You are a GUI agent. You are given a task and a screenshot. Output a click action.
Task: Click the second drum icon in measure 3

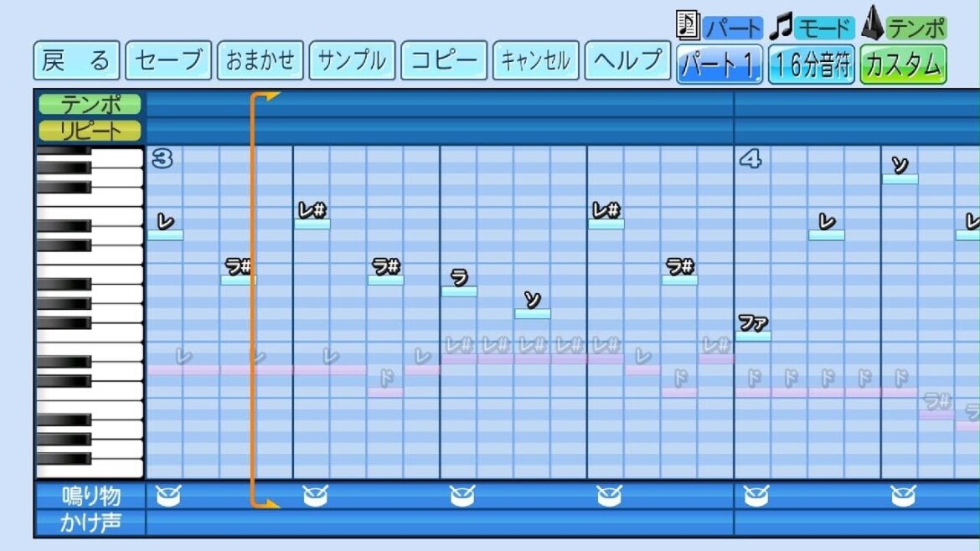tap(315, 496)
